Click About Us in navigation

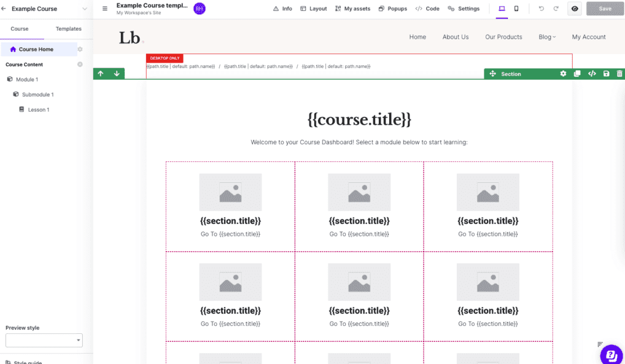[455, 37]
